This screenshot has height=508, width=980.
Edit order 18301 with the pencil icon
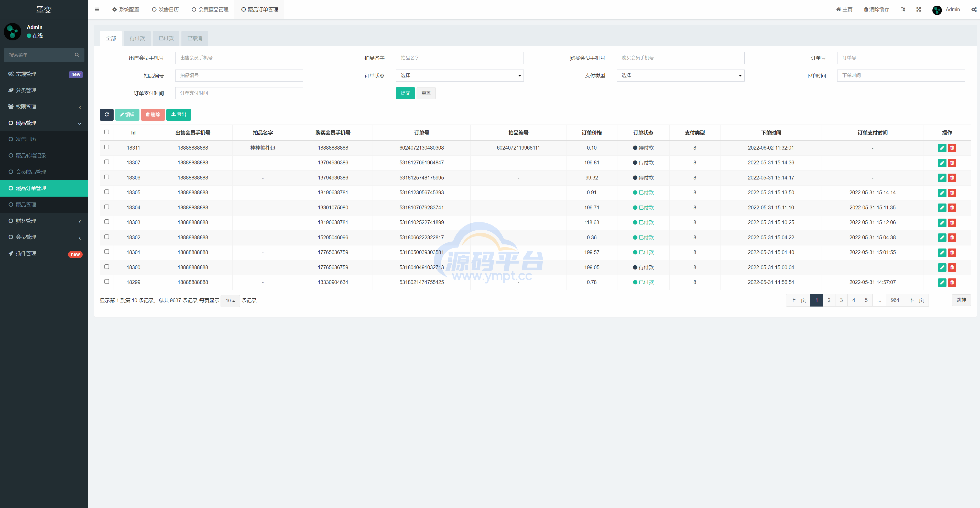tap(942, 253)
